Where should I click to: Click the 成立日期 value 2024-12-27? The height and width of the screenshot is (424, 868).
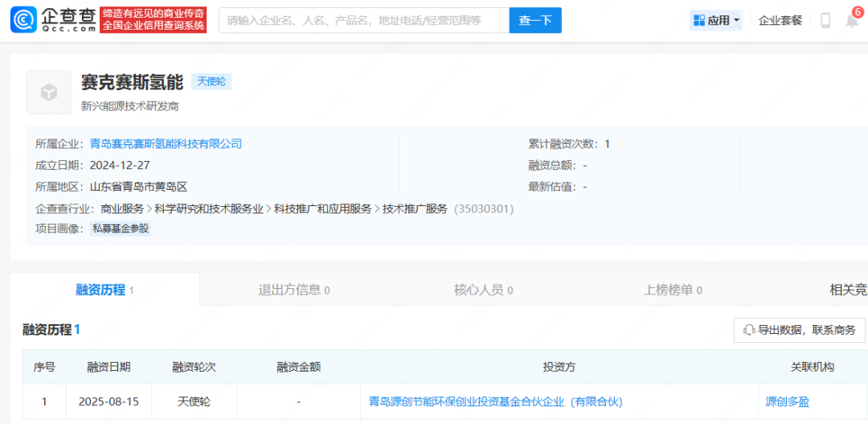pos(120,166)
